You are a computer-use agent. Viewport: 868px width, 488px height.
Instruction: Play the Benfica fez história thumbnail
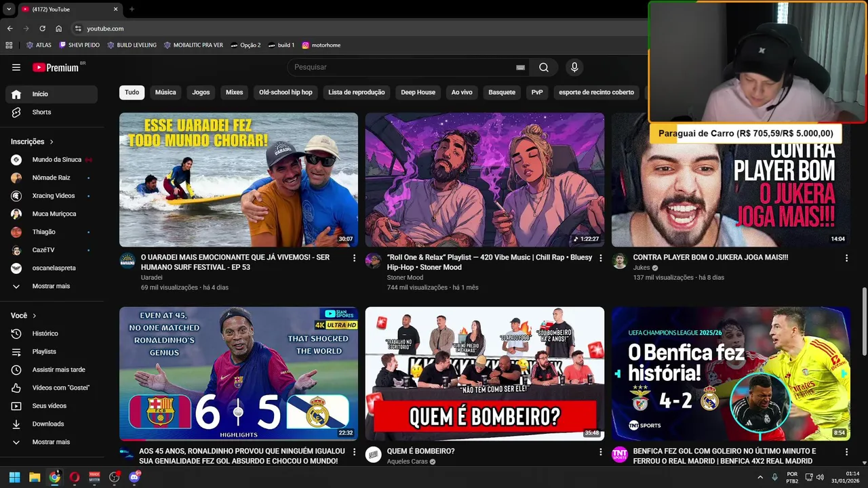click(731, 374)
